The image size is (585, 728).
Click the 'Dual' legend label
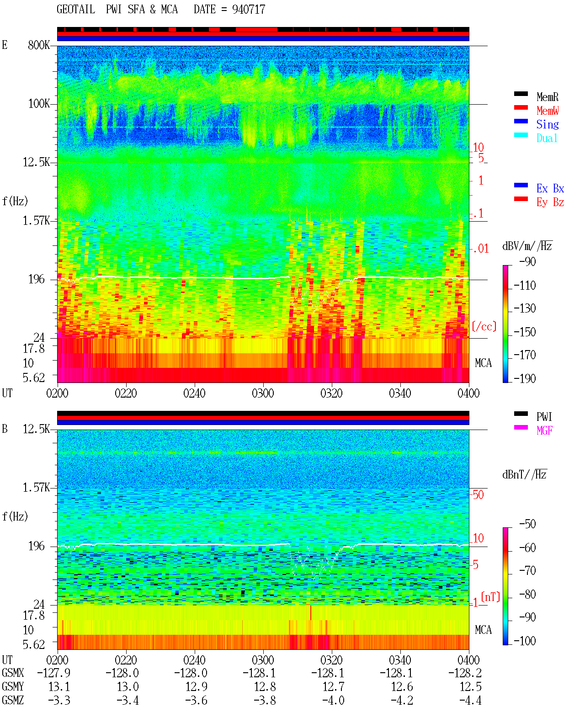click(x=548, y=138)
